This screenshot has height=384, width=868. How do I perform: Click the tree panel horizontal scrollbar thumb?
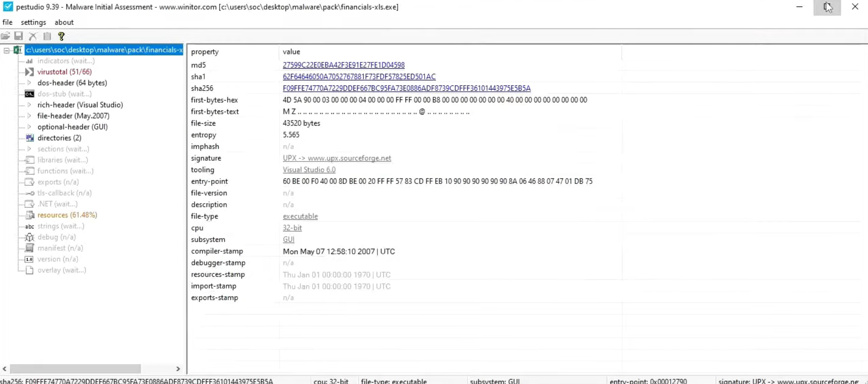pyautogui.click(x=75, y=369)
